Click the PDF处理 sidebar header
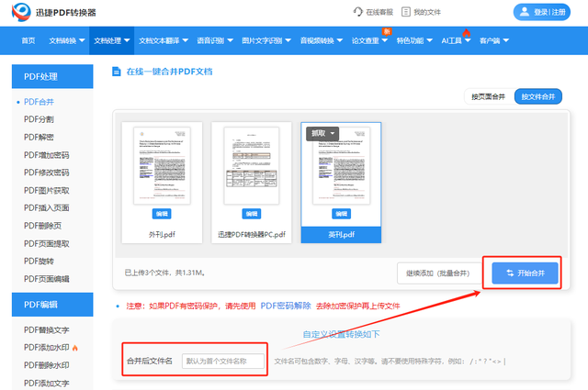Image resolution: width=588 pixels, height=390 pixels. (52, 76)
